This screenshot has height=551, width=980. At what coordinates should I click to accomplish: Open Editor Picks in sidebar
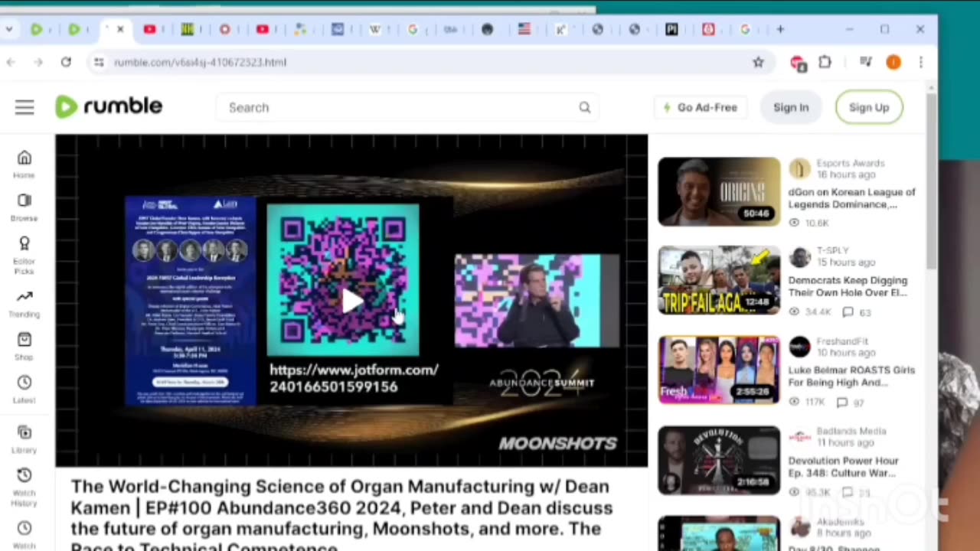24,255
